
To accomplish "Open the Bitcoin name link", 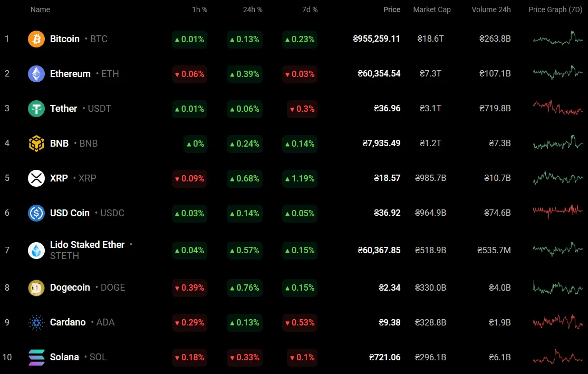I will pos(64,39).
